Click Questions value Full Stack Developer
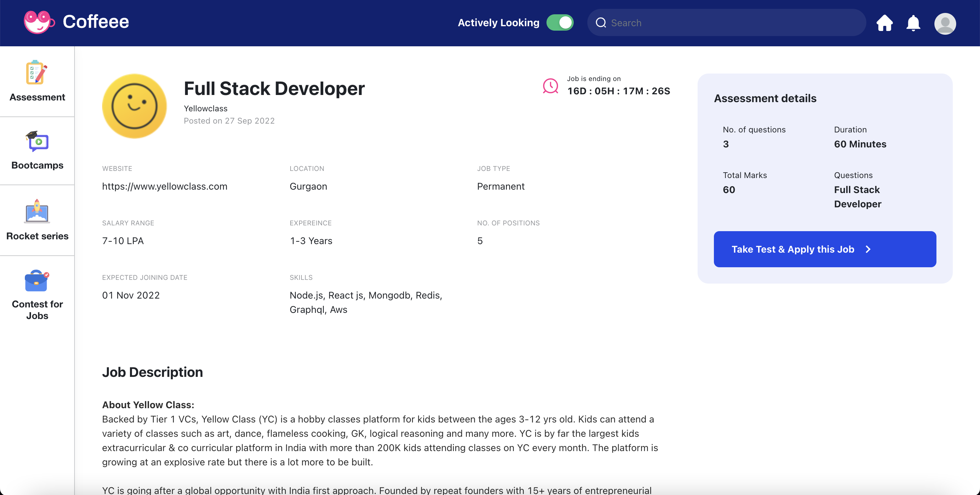 point(857,197)
